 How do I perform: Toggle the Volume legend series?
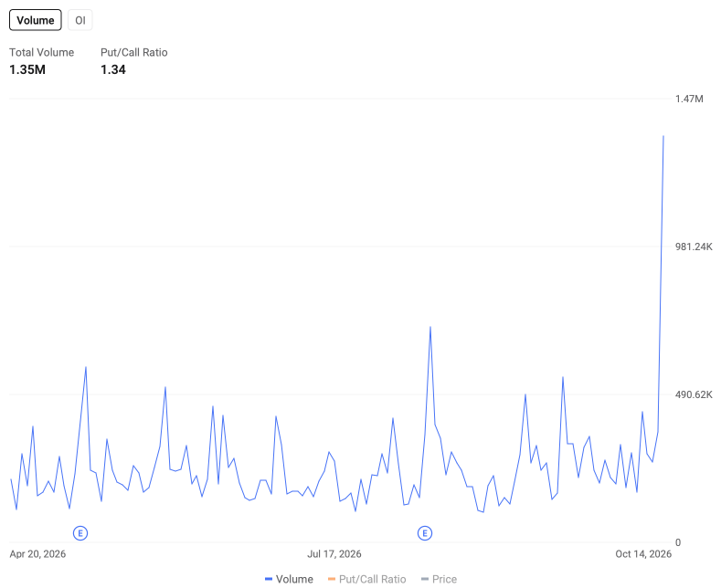pyautogui.click(x=290, y=579)
